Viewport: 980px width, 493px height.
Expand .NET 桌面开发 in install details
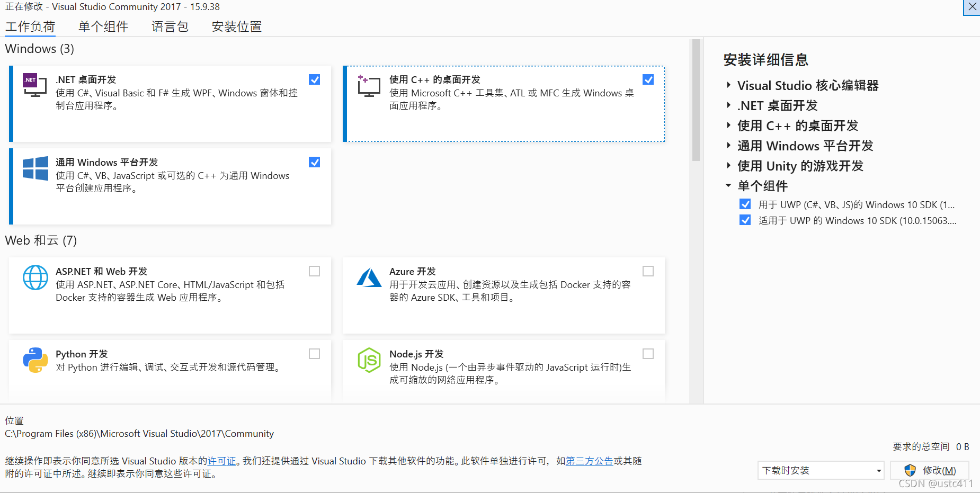pyautogui.click(x=729, y=105)
